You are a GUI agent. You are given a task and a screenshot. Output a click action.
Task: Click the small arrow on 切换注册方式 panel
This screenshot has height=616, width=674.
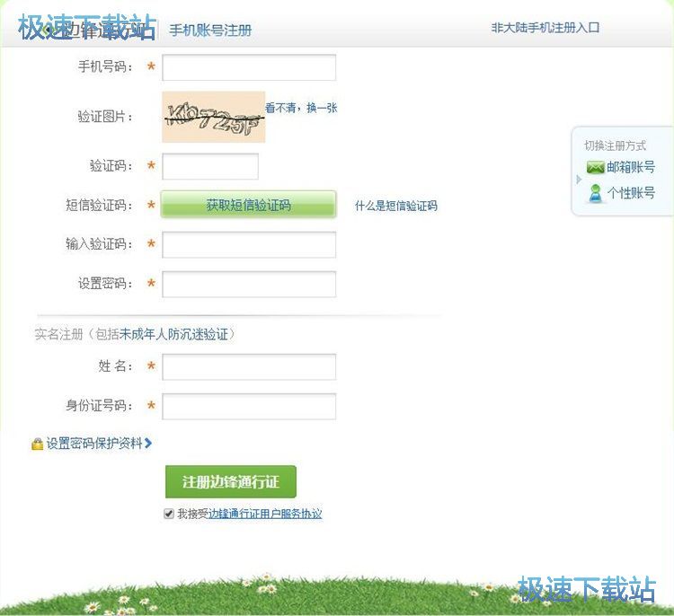tap(580, 180)
